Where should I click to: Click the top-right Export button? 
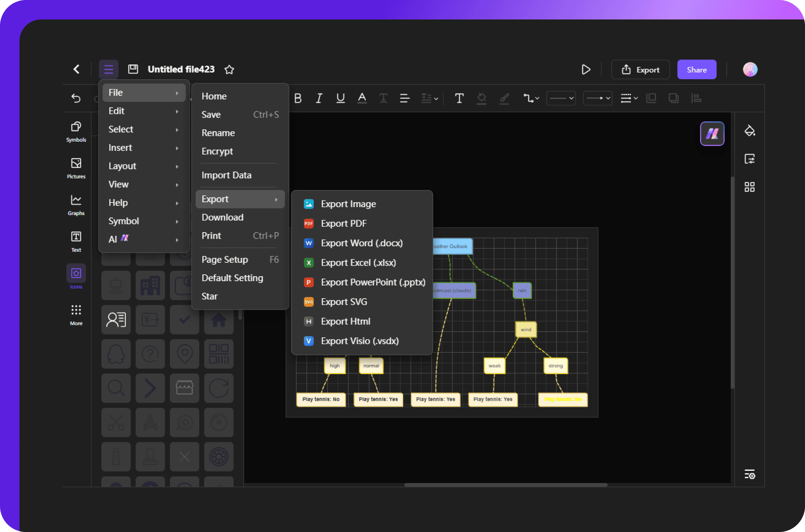point(641,70)
